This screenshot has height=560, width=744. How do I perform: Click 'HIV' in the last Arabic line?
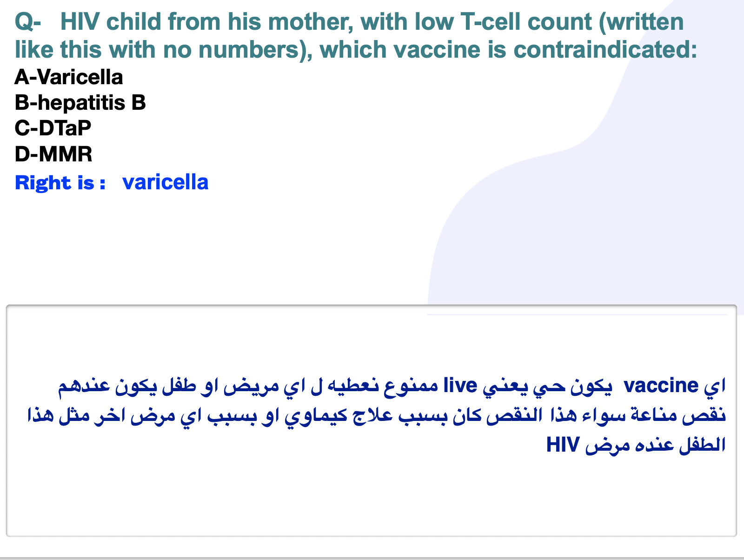(x=563, y=445)
